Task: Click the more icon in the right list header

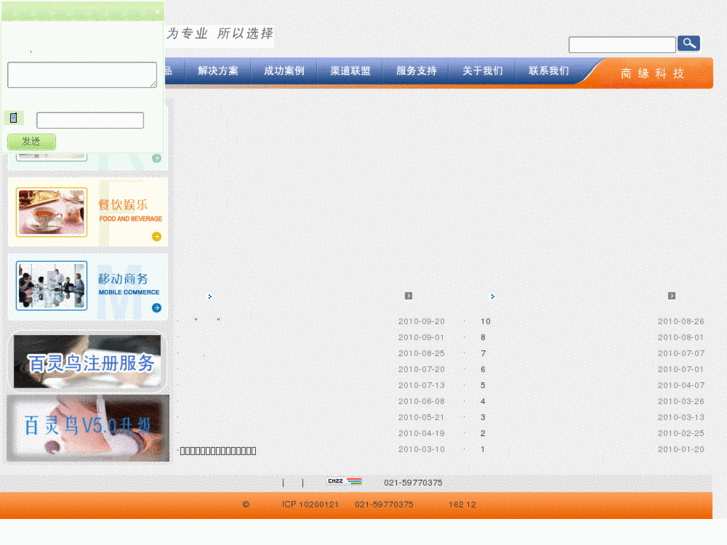Action: 671,296
